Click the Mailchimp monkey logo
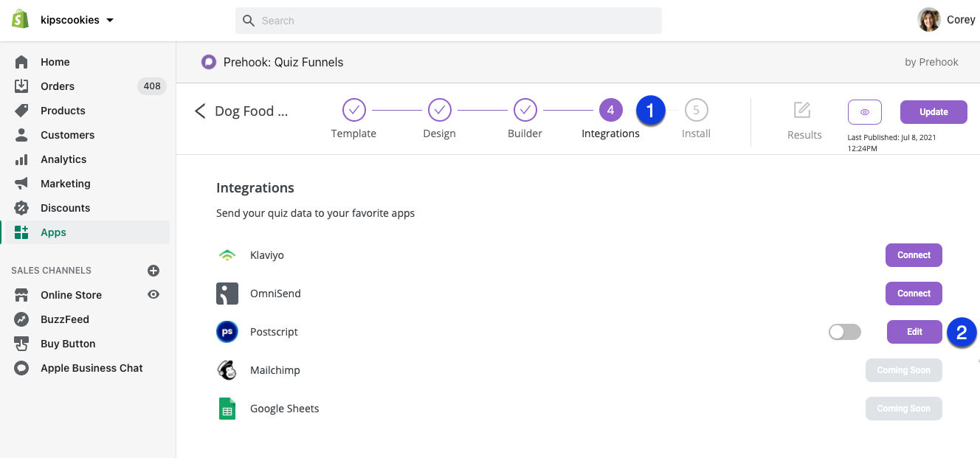The height and width of the screenshot is (458, 980). (x=227, y=370)
